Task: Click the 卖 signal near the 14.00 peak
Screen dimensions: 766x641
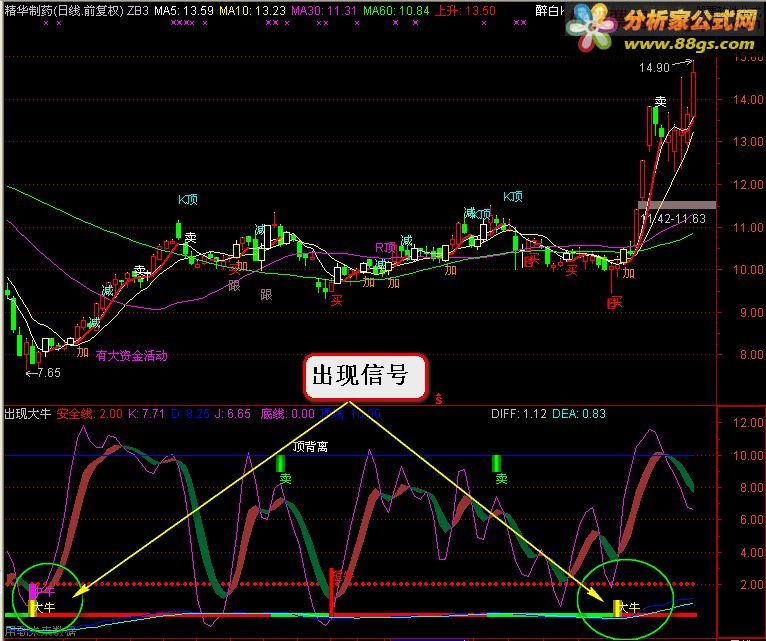Action: pos(660,101)
